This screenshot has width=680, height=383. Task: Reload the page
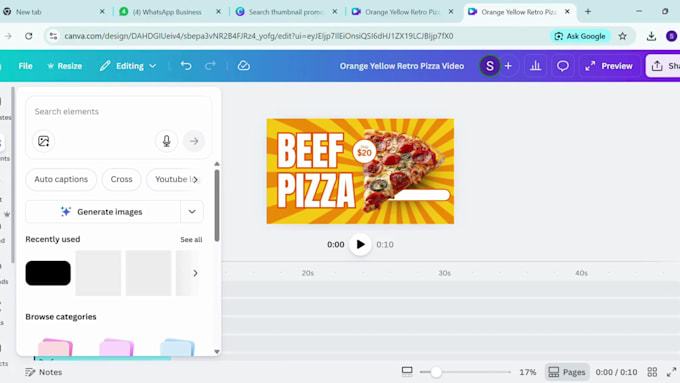[x=29, y=36]
